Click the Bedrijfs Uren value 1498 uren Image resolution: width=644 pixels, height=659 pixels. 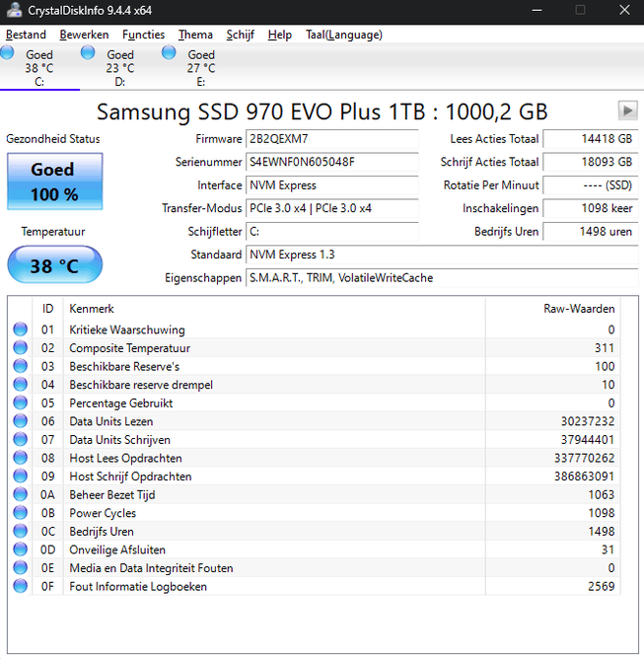coord(591,231)
